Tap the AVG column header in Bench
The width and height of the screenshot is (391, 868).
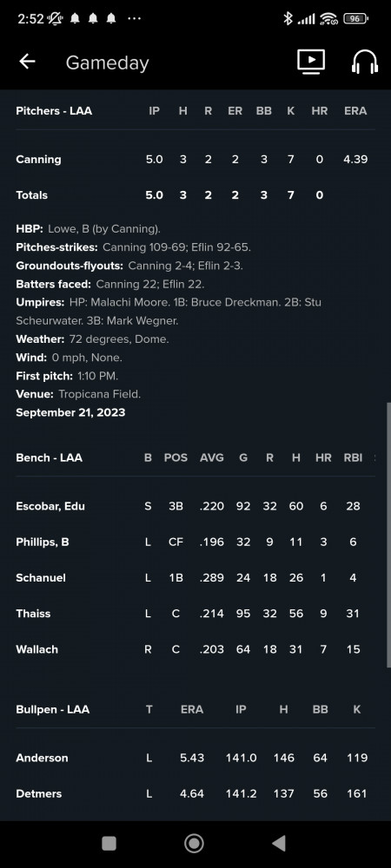click(211, 457)
